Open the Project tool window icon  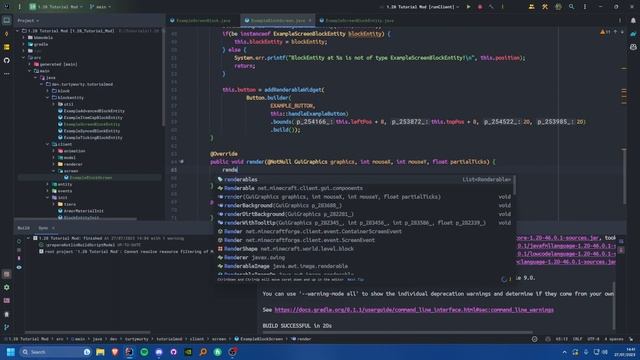pos(7,20)
